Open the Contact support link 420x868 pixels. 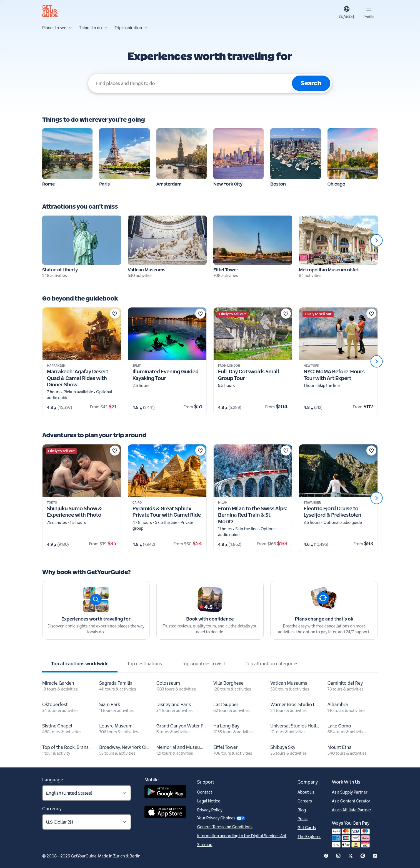(205, 792)
